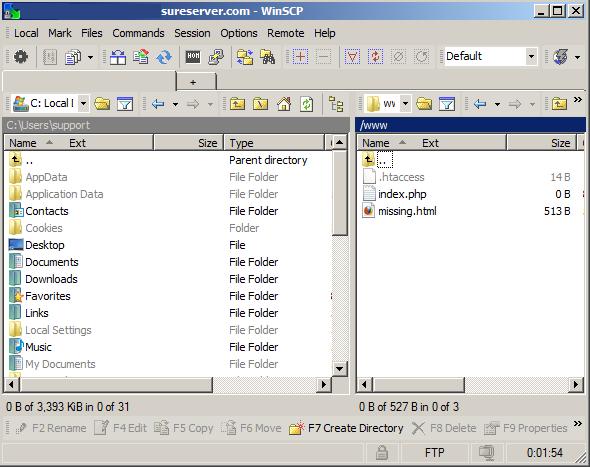Go to local home directory icon
Viewport: 590px width, 467px height.
click(284, 103)
